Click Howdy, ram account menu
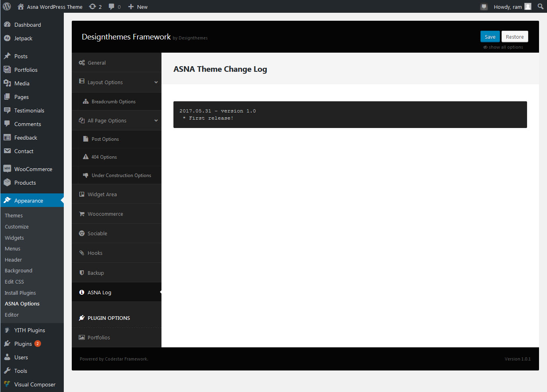Image resolution: width=547 pixels, height=392 pixels. 512,7
